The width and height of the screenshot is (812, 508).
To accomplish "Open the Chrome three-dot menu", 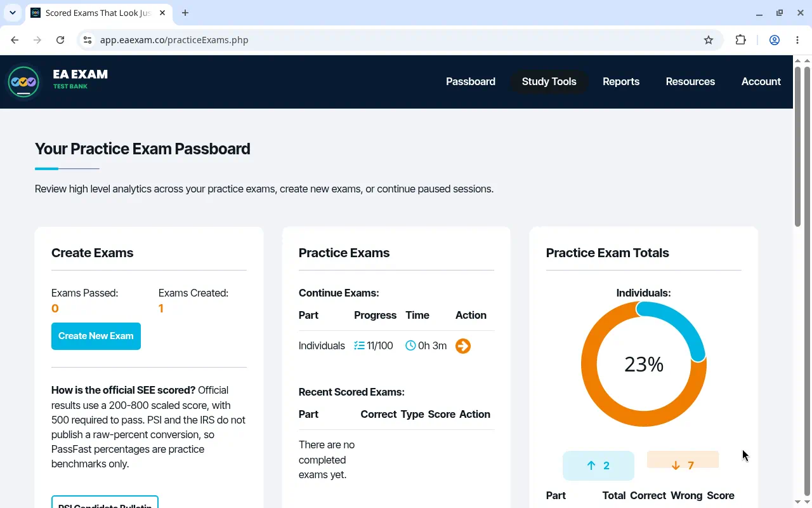I will coord(797,40).
